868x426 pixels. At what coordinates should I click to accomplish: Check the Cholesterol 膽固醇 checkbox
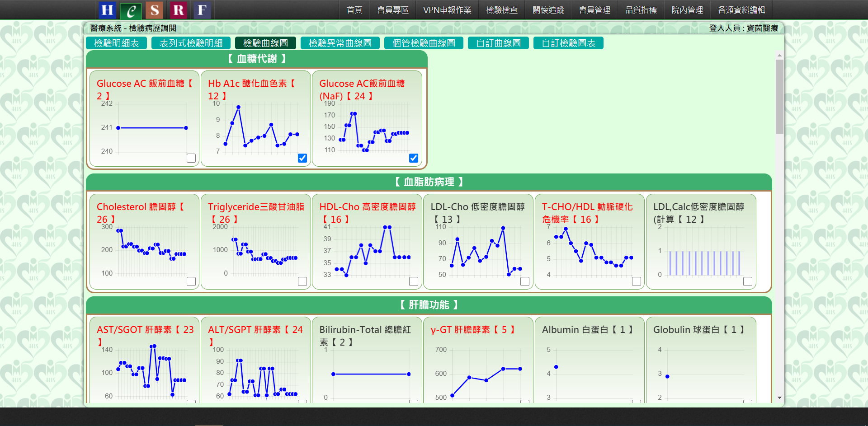(x=191, y=281)
